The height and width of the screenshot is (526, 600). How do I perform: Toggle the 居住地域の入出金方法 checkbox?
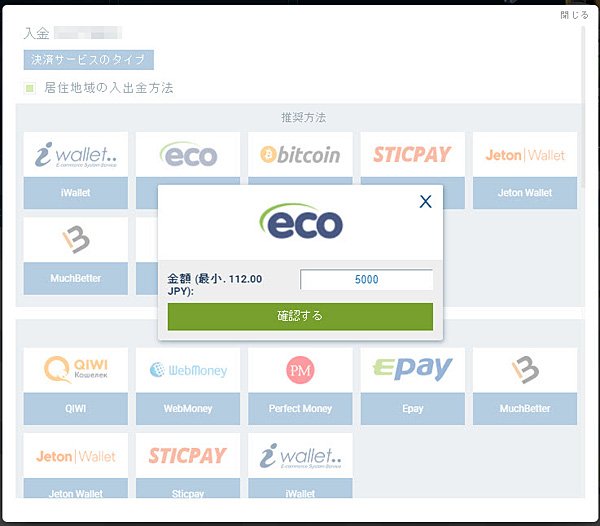tap(29, 88)
